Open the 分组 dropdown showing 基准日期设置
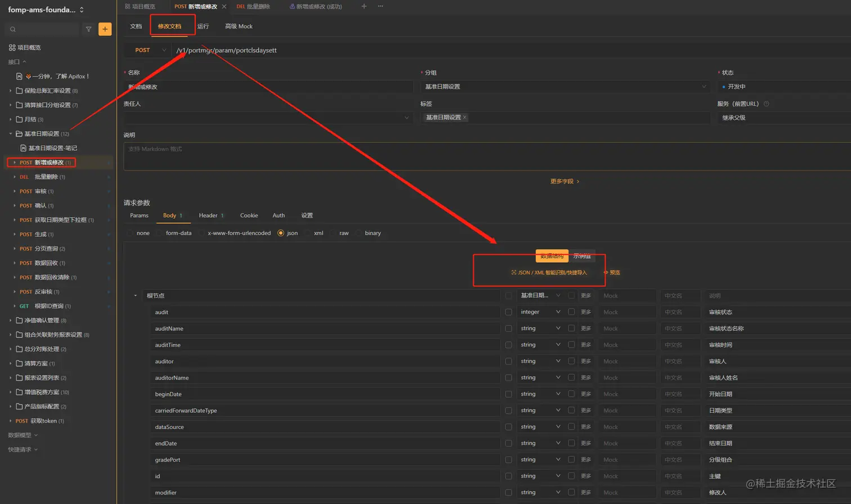 (565, 87)
